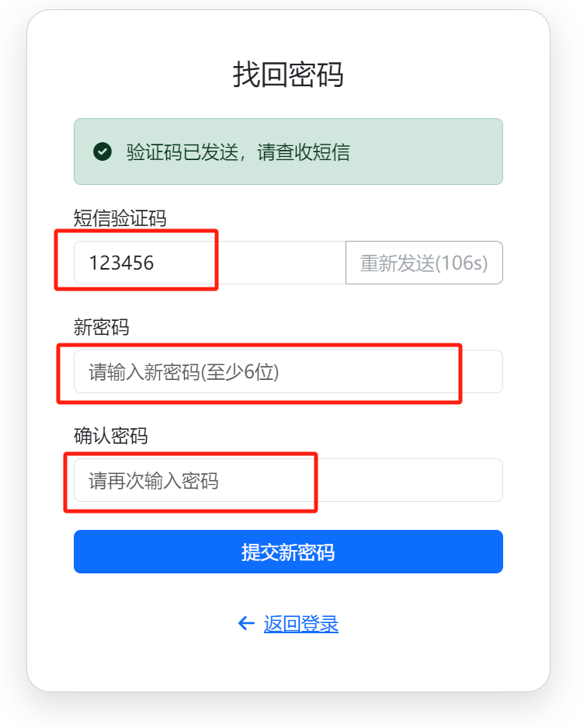Select the 确认密码 input field
The width and height of the screenshot is (587, 728).
click(288, 480)
